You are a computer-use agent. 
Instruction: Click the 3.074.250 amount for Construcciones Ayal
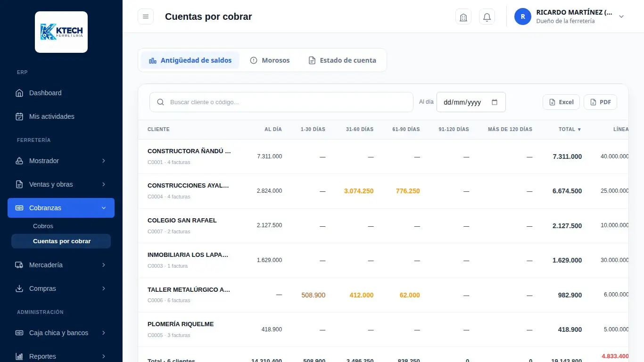[x=359, y=191]
